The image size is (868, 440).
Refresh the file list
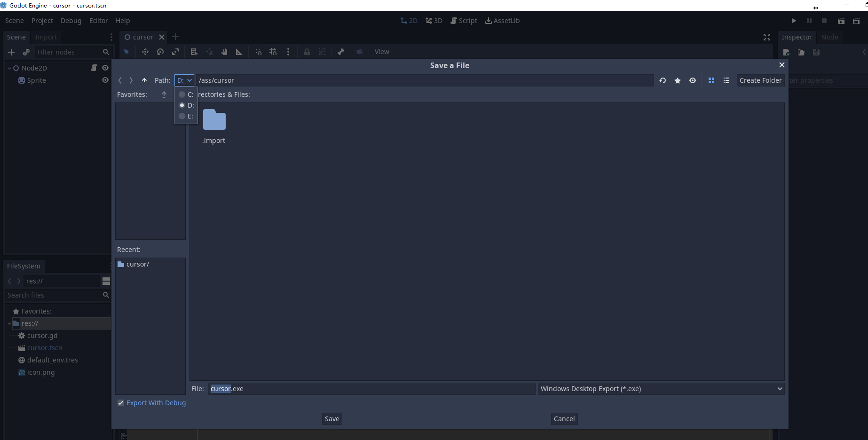[x=663, y=80]
